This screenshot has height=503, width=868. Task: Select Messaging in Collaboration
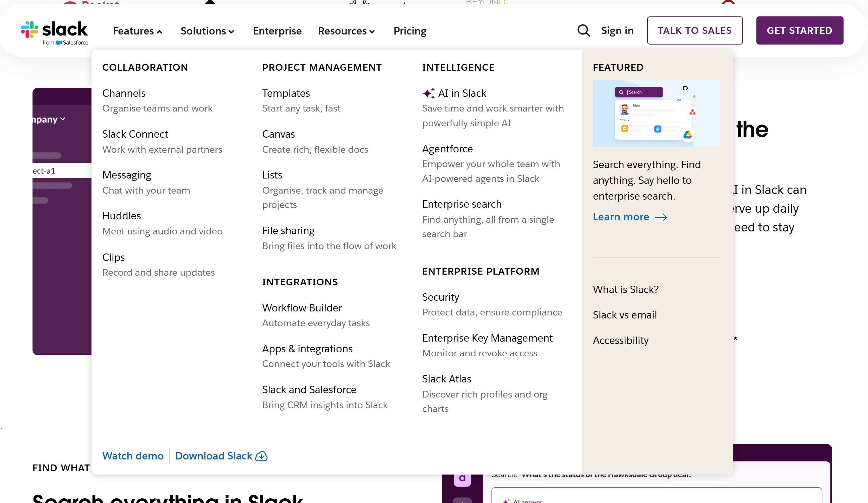[x=127, y=175]
